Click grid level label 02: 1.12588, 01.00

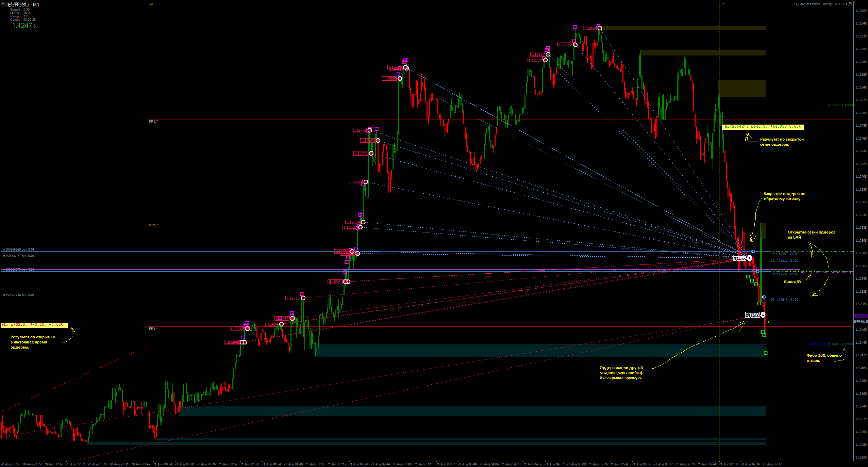click(784, 254)
